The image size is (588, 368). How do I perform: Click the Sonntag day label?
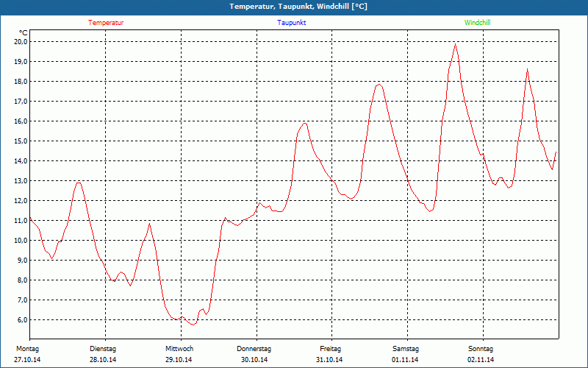pos(481,349)
